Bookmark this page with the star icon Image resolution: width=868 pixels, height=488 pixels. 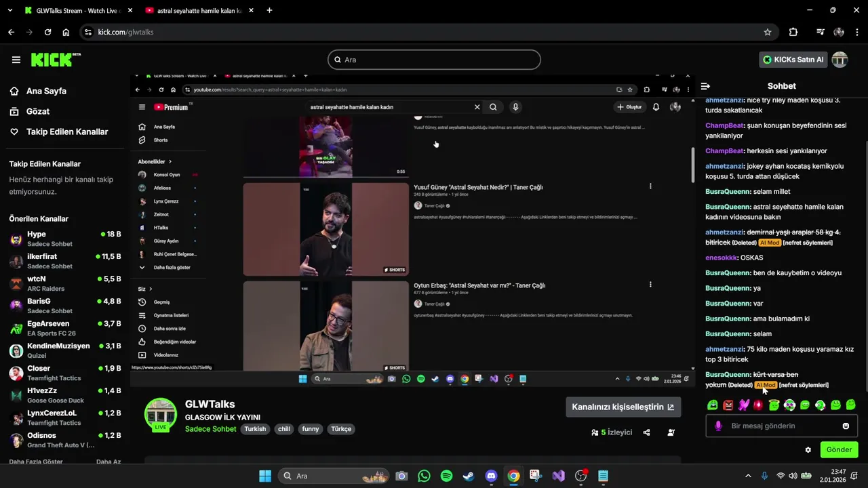click(x=768, y=32)
